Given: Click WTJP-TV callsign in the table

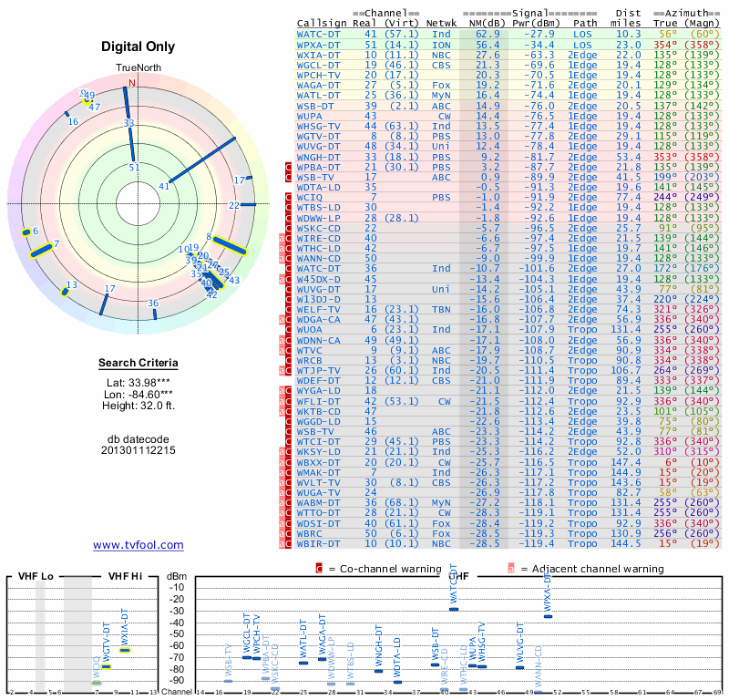Looking at the screenshot, I should click(x=318, y=371).
